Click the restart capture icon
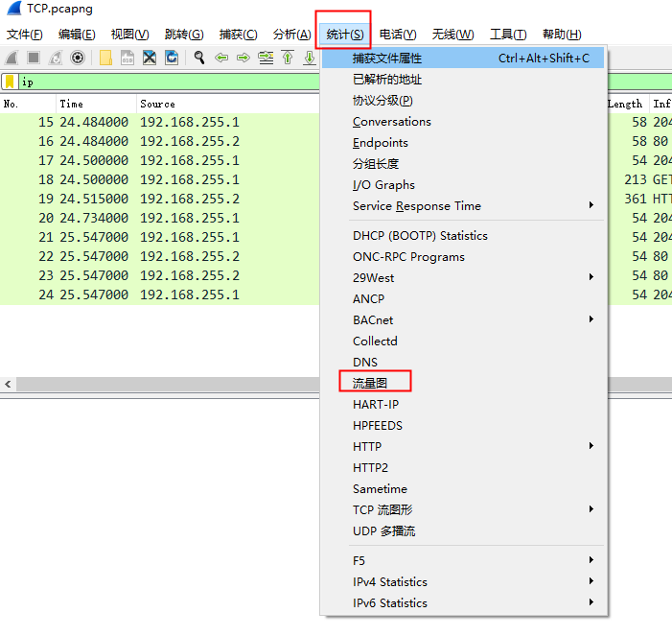Screen dimensions: 672x636 point(56,58)
